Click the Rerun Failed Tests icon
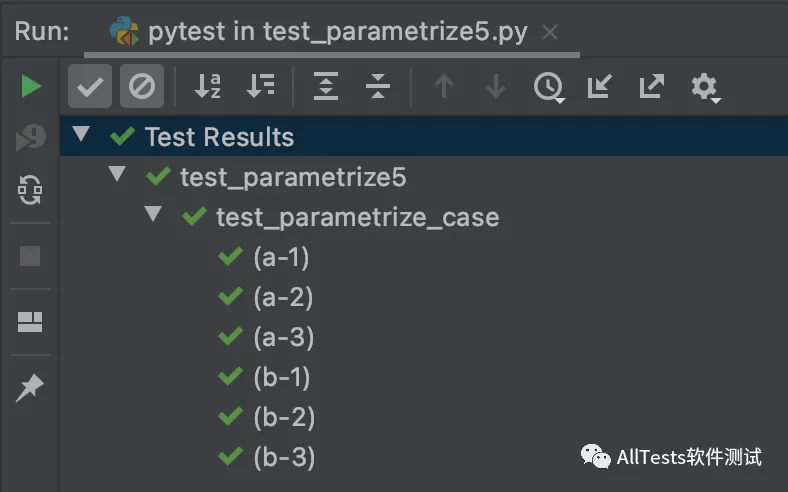Viewport: 788px width, 492px height. 31,138
